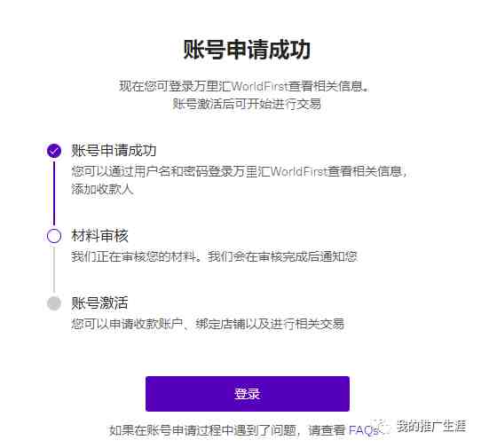Open the FAQs link
The width and height of the screenshot is (481, 448).
coord(364,430)
